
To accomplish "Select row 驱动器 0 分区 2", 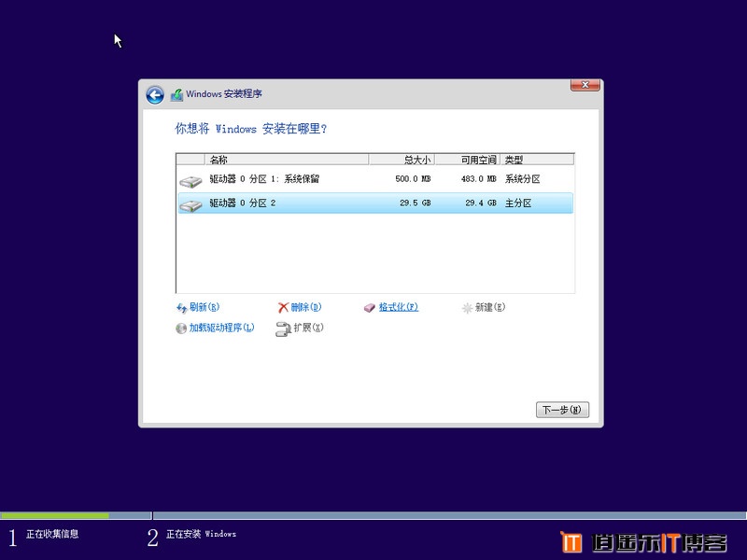I will click(x=375, y=203).
